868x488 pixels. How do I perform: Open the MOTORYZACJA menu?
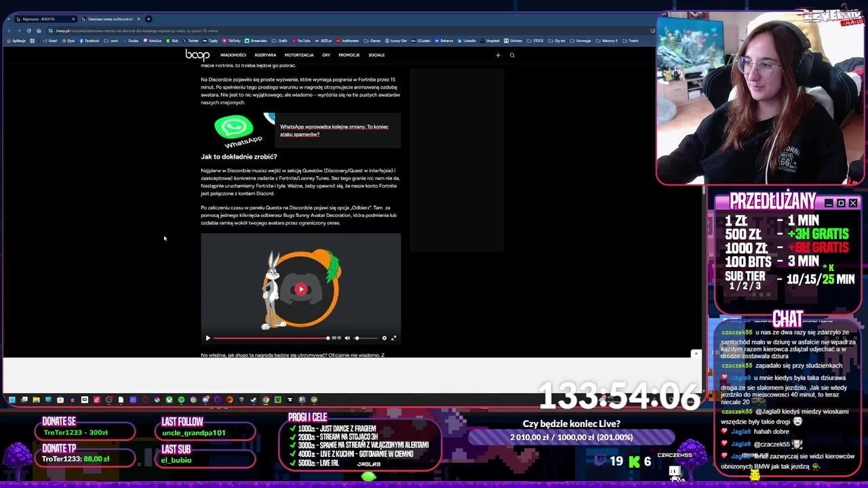pos(299,55)
